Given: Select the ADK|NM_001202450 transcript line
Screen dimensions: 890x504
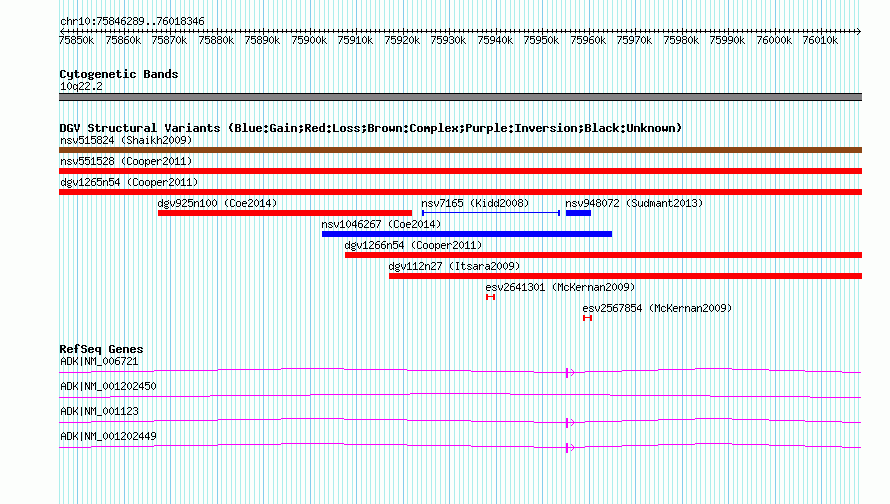Looking at the screenshot, I should coord(460,396).
